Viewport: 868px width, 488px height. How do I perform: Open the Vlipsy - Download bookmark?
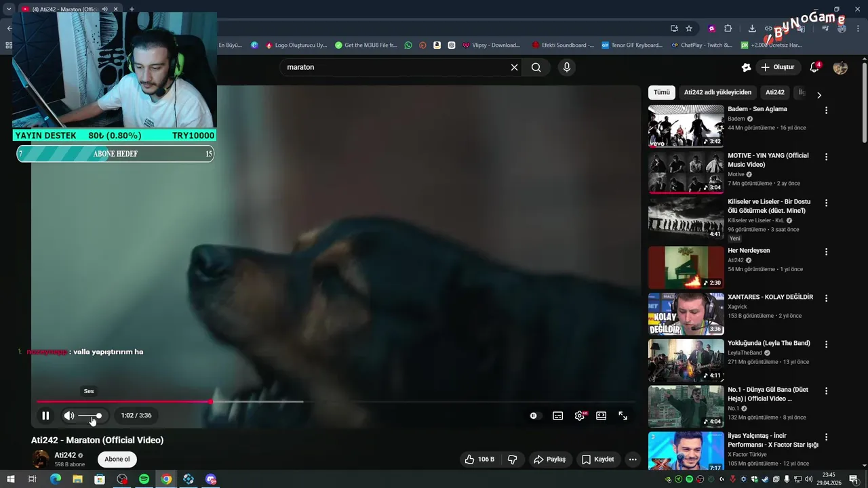pos(492,45)
